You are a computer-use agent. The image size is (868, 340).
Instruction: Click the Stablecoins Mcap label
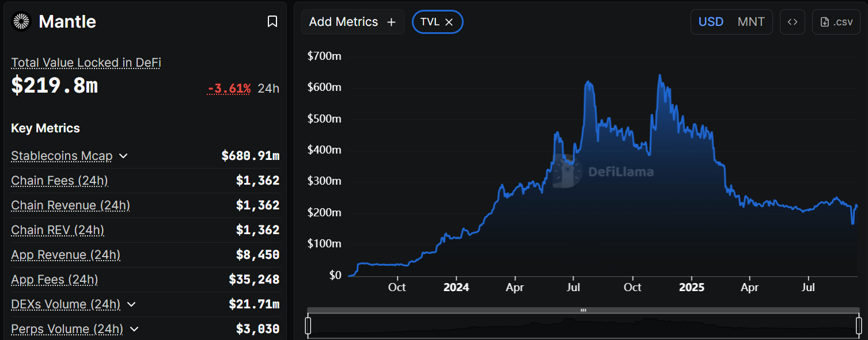coord(62,156)
